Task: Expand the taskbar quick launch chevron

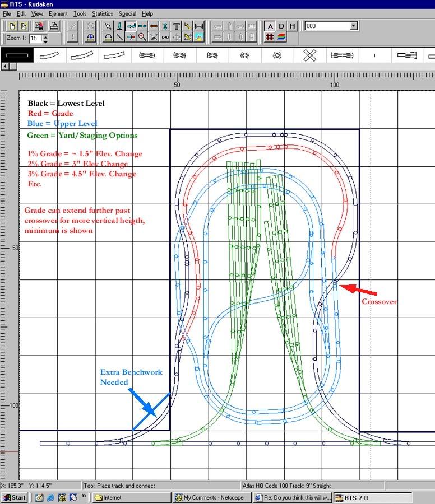Action: 85,497
